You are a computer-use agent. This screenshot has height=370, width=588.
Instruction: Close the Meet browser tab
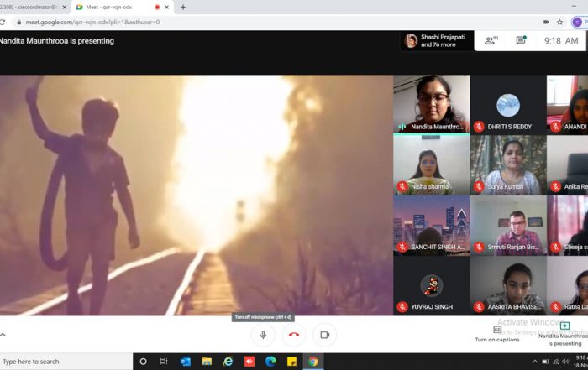point(167,7)
